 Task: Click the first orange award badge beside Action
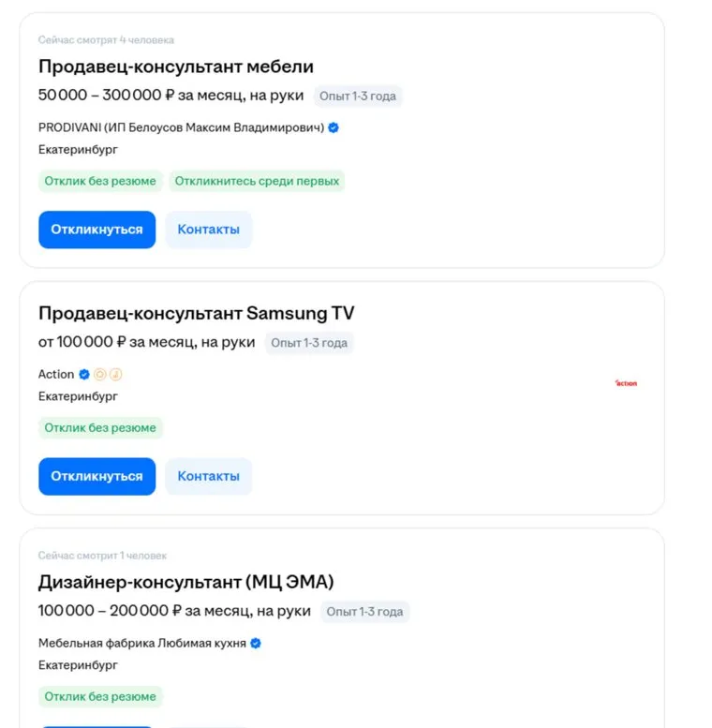pos(100,374)
